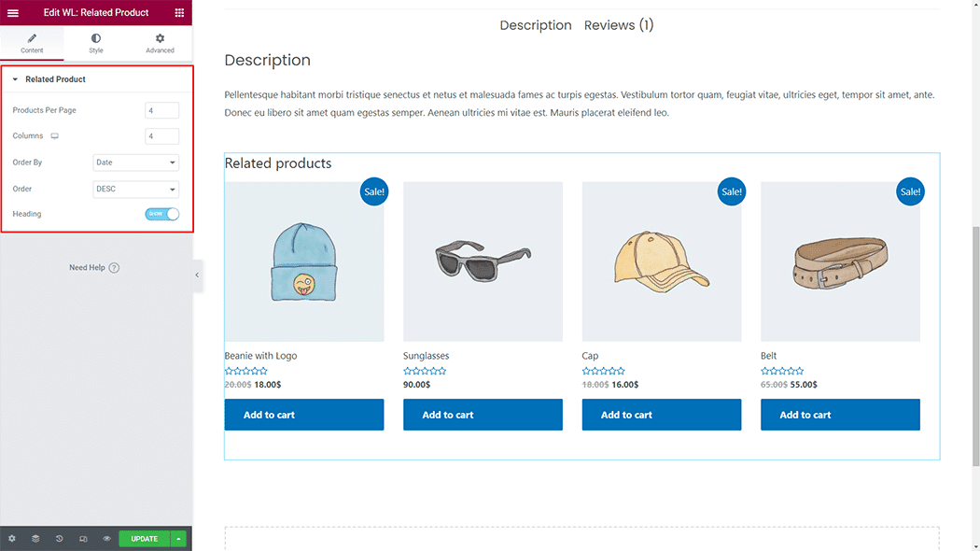
Task: Open the Elementor hamburger menu
Action: click(x=13, y=13)
